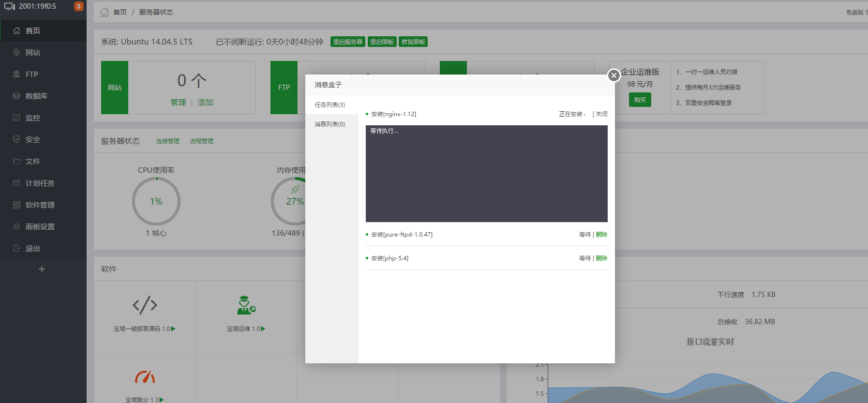Switch to 任务列表(3) tab
This screenshot has height=403, width=868.
coord(330,105)
